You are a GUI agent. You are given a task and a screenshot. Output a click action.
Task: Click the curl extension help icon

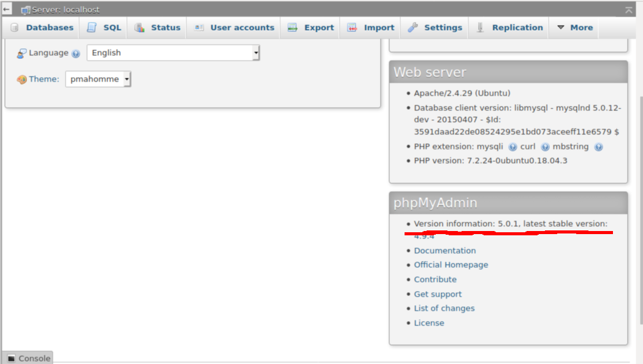point(545,147)
